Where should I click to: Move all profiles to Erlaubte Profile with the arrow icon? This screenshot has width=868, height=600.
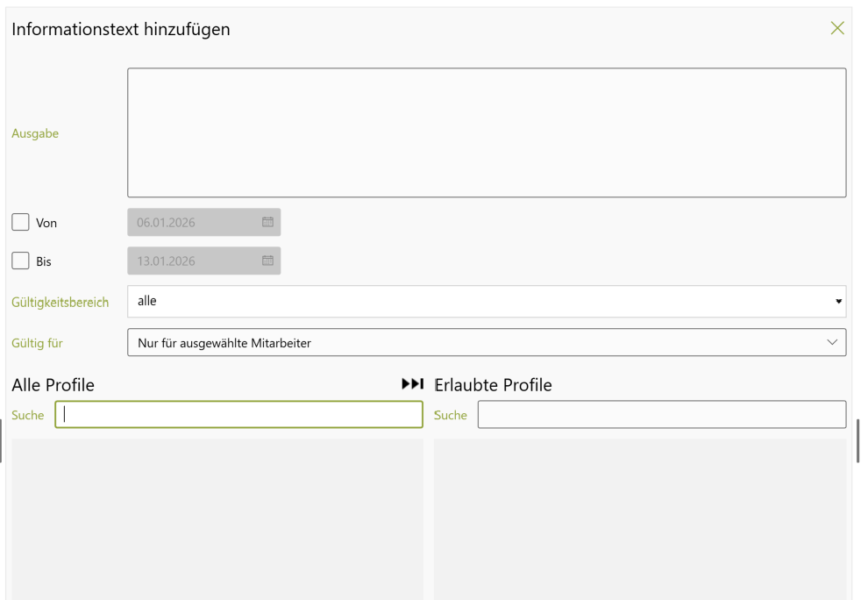[412, 384]
